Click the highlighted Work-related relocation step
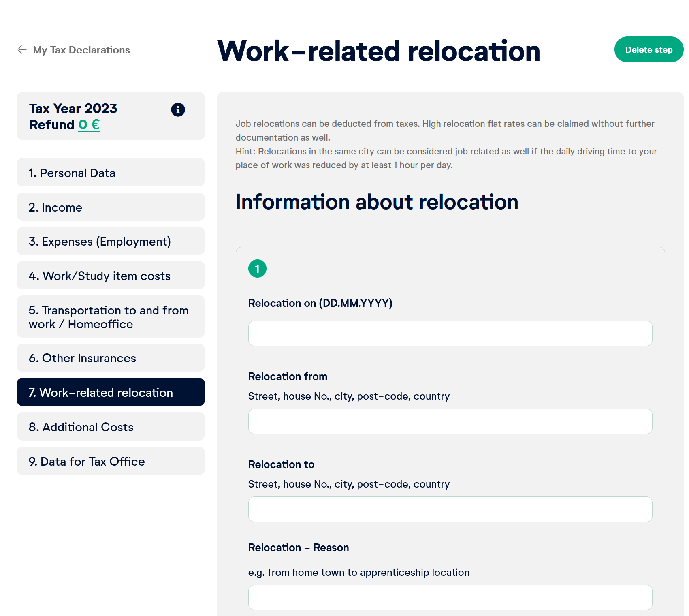Screen dimensions: 689x616 click(110, 392)
